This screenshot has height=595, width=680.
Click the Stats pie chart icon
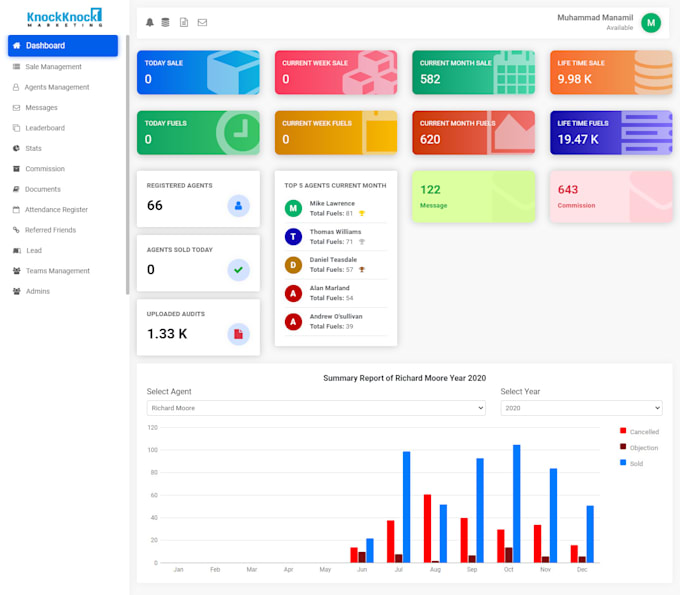point(16,148)
